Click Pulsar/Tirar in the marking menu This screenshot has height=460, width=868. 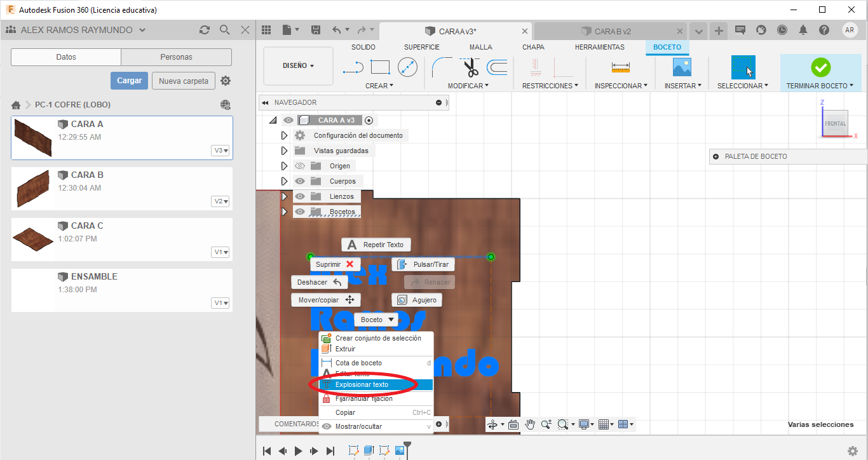(x=423, y=264)
